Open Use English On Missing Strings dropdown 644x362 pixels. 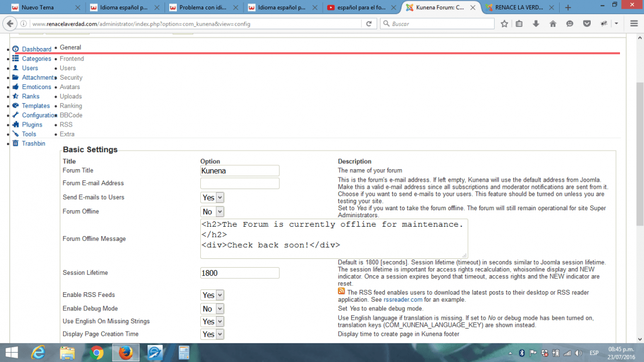(x=212, y=322)
